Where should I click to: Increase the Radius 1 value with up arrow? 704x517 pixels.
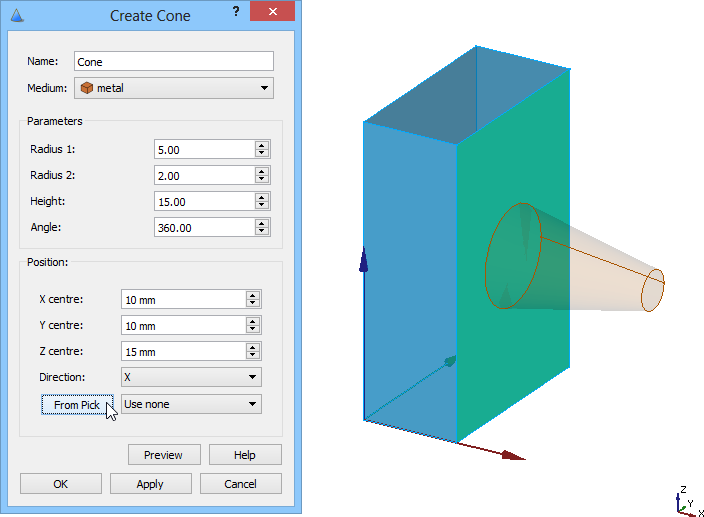pos(262,145)
